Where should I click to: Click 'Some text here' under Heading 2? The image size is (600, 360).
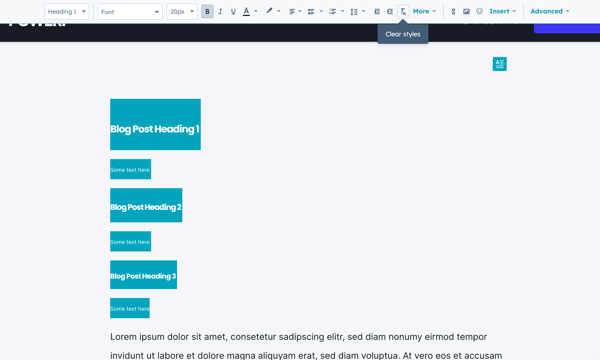tap(130, 241)
